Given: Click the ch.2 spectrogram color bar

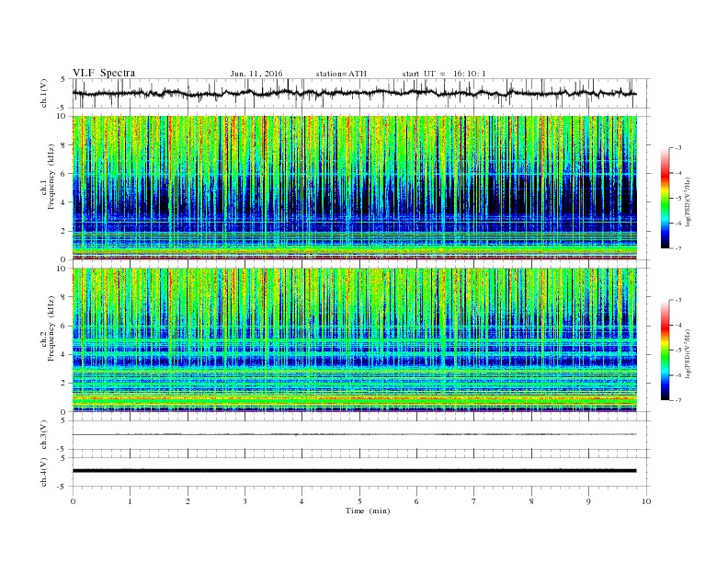Looking at the screenshot, I should (665, 350).
